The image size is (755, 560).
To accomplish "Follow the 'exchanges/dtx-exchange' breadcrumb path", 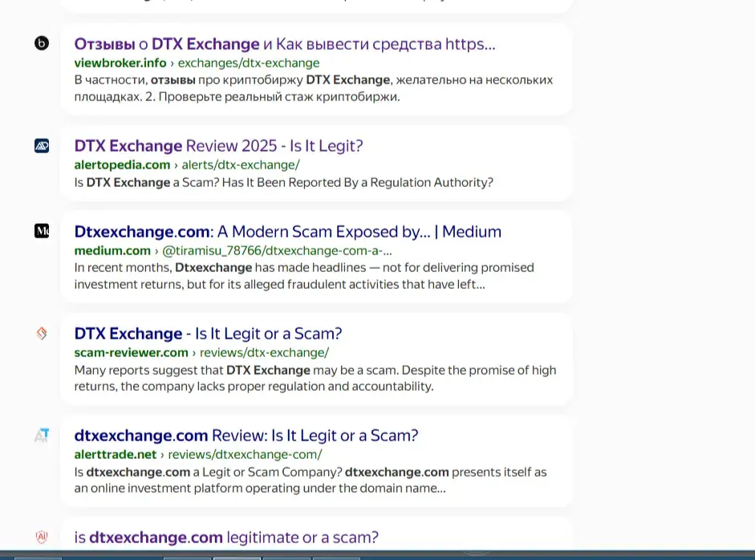I will point(249,63).
